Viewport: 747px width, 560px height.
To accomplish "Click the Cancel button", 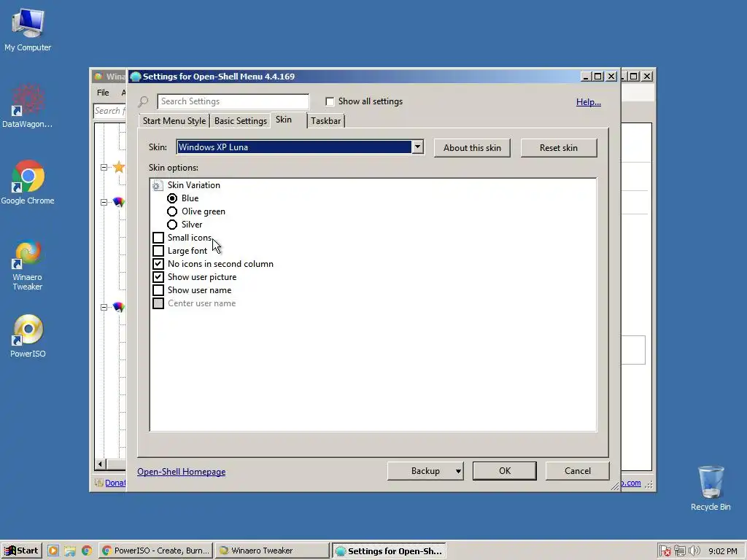I will tap(578, 471).
